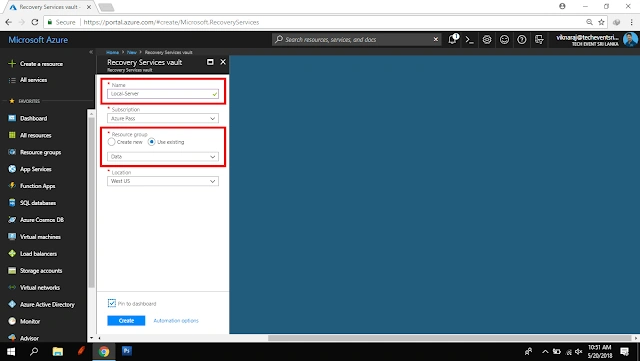This screenshot has width=640, height=361.
Task: Click the Home breadcrumb link
Action: [x=112, y=52]
